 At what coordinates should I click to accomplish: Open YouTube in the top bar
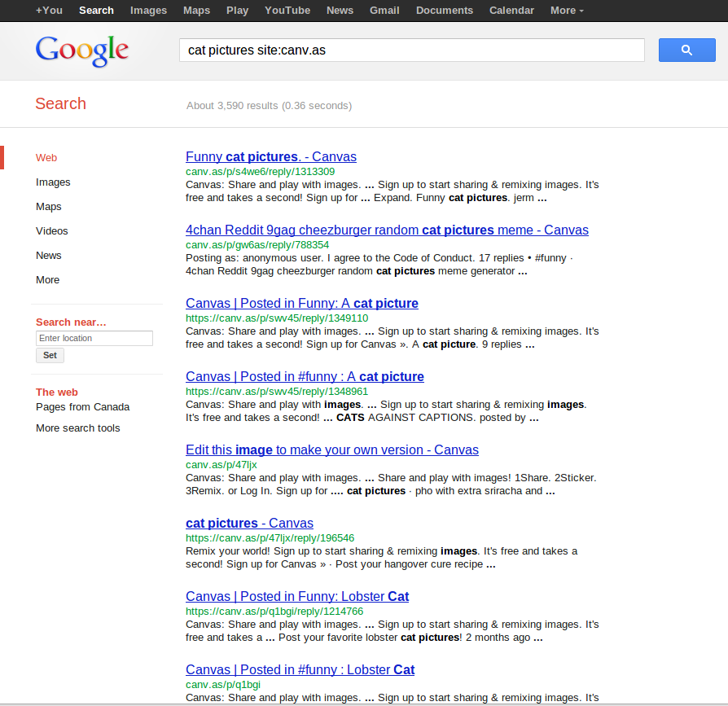287,11
